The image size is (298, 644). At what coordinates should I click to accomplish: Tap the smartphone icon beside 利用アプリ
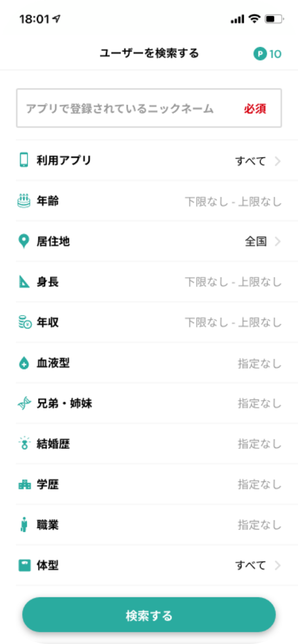[24, 160]
